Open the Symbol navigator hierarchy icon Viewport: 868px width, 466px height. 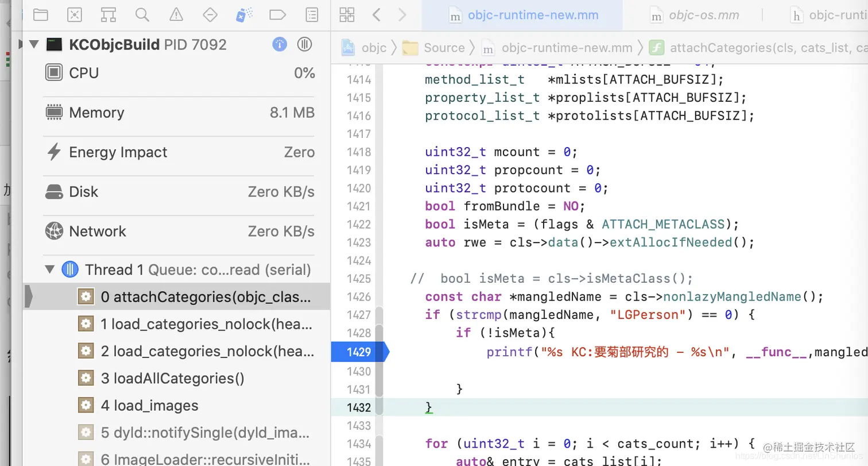[x=108, y=14]
